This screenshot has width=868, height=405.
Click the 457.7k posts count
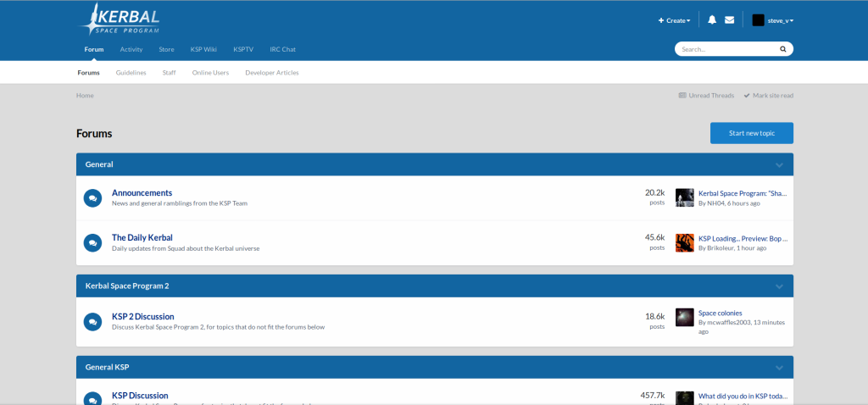click(x=653, y=396)
